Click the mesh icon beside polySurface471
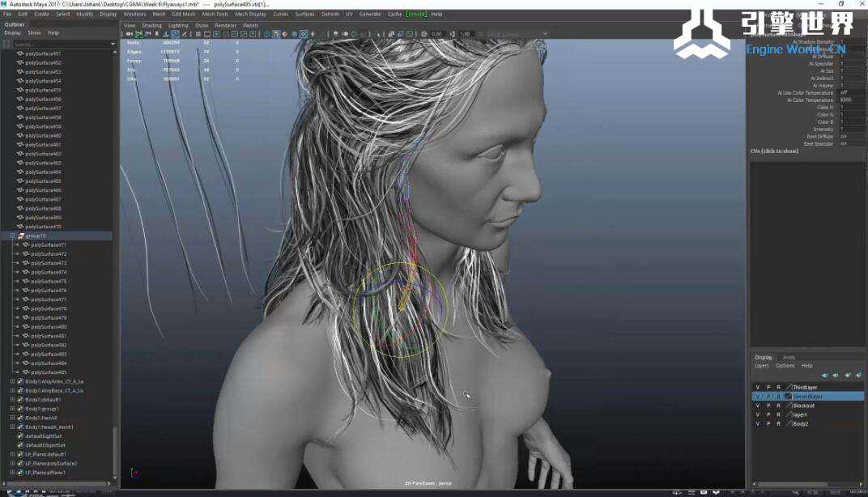Image resolution: width=868 pixels, height=497 pixels. [x=25, y=244]
